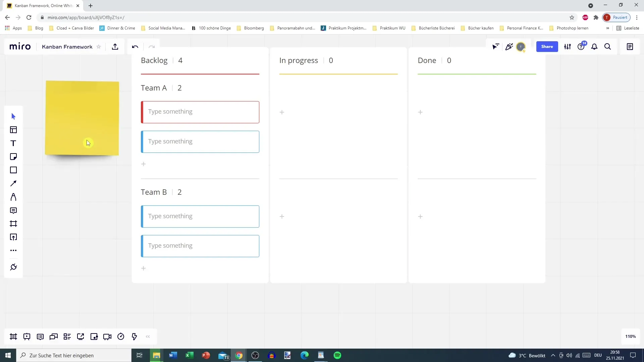
Task: Type in first Team A input field
Action: (x=200, y=112)
